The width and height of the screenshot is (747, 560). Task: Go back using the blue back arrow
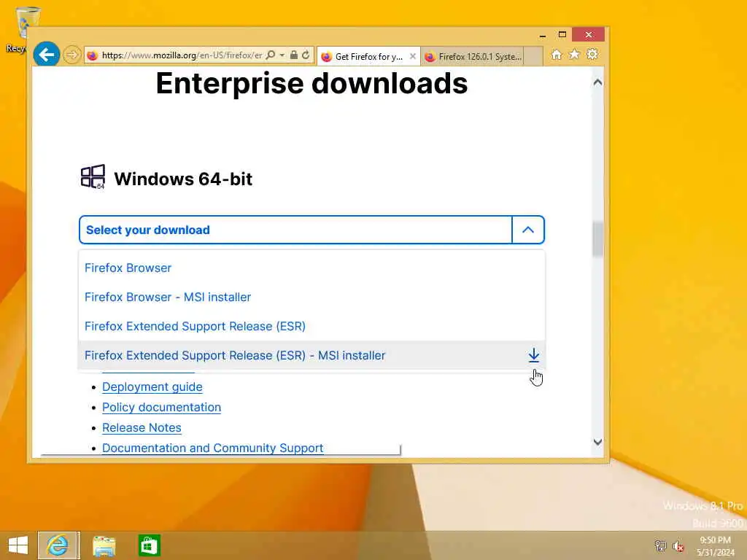click(x=46, y=55)
